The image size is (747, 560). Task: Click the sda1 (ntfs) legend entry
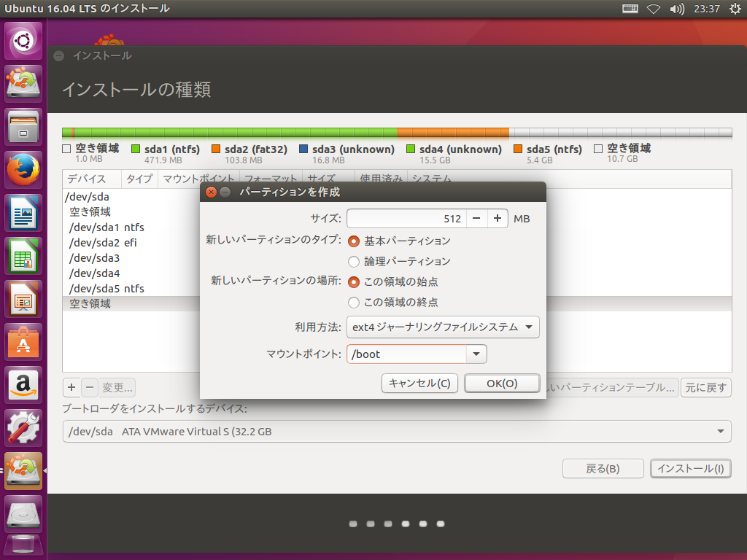(x=166, y=154)
